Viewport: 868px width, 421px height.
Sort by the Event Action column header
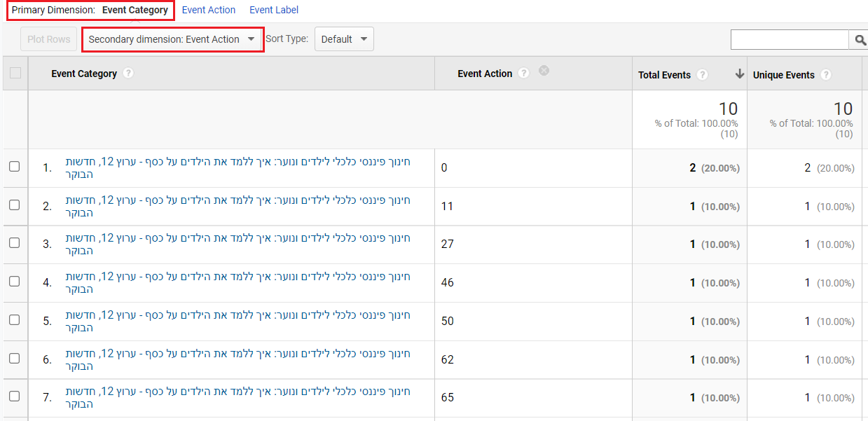point(485,74)
